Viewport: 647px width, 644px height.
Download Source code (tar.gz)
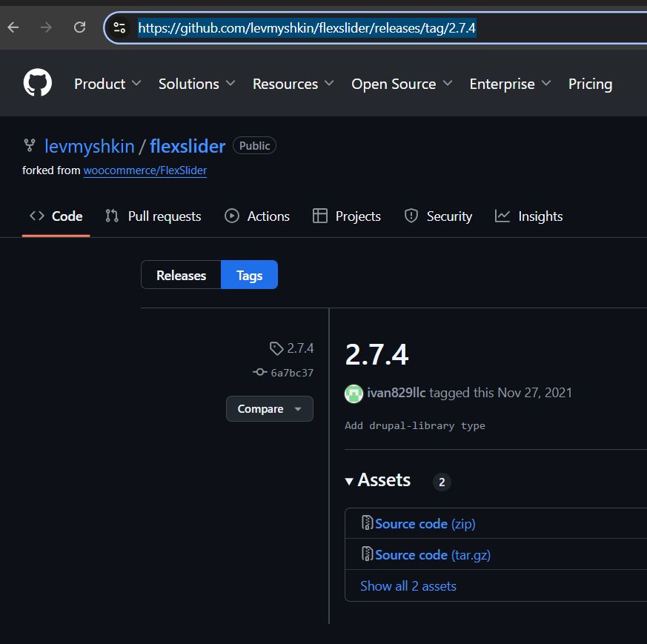(433, 555)
